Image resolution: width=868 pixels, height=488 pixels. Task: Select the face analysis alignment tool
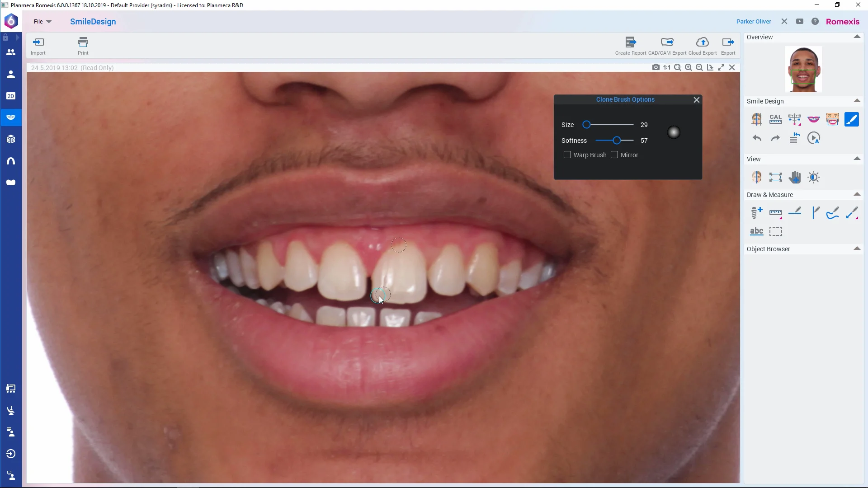[x=757, y=119]
